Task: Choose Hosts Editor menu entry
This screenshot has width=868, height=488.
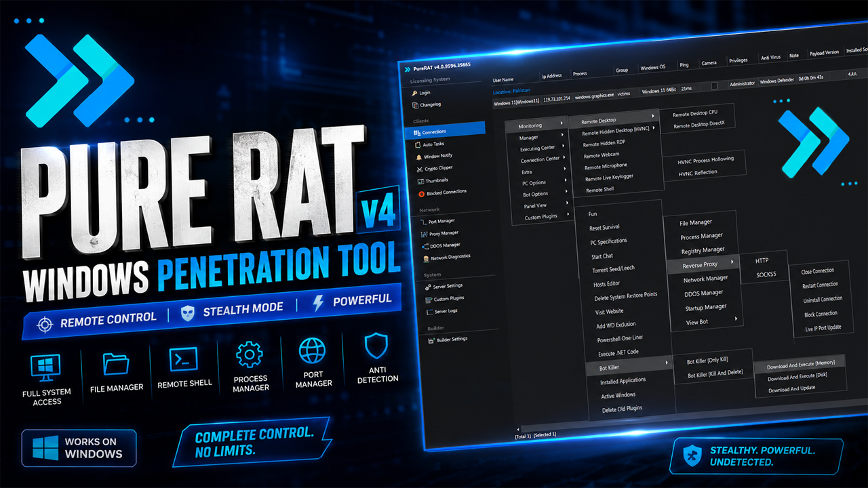Action: coord(606,284)
